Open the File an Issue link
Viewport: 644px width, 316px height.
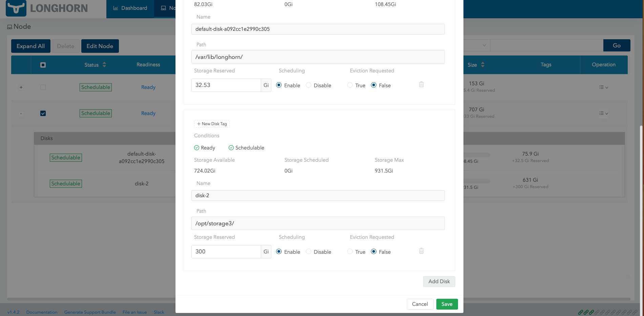134,312
